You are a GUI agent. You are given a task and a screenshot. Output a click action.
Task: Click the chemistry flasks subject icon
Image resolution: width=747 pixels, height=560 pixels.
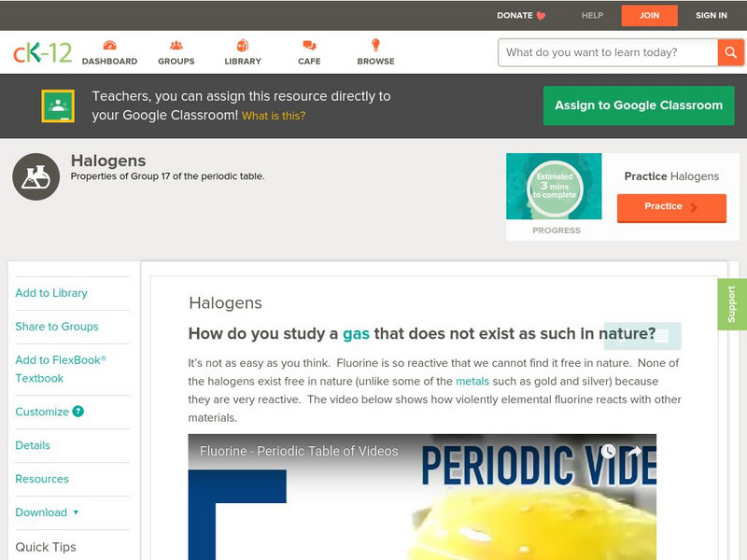[35, 176]
